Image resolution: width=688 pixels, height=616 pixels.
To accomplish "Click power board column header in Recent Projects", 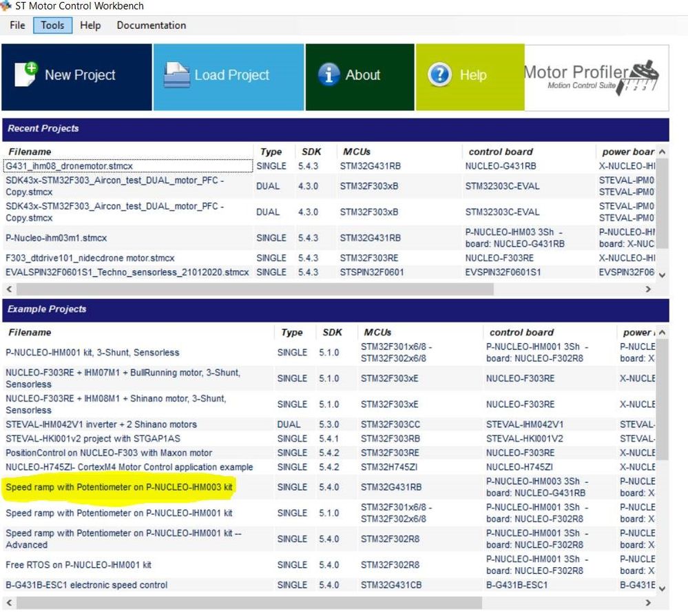I will (x=628, y=152).
